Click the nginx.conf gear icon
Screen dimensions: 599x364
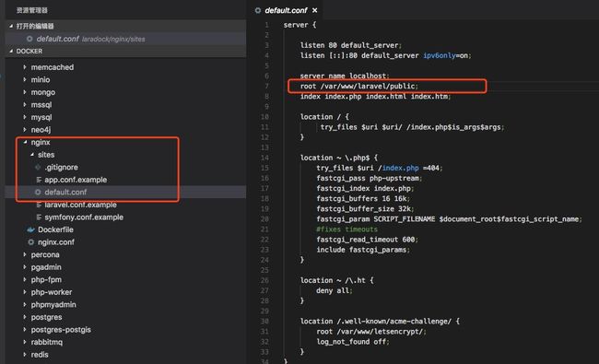(31, 241)
